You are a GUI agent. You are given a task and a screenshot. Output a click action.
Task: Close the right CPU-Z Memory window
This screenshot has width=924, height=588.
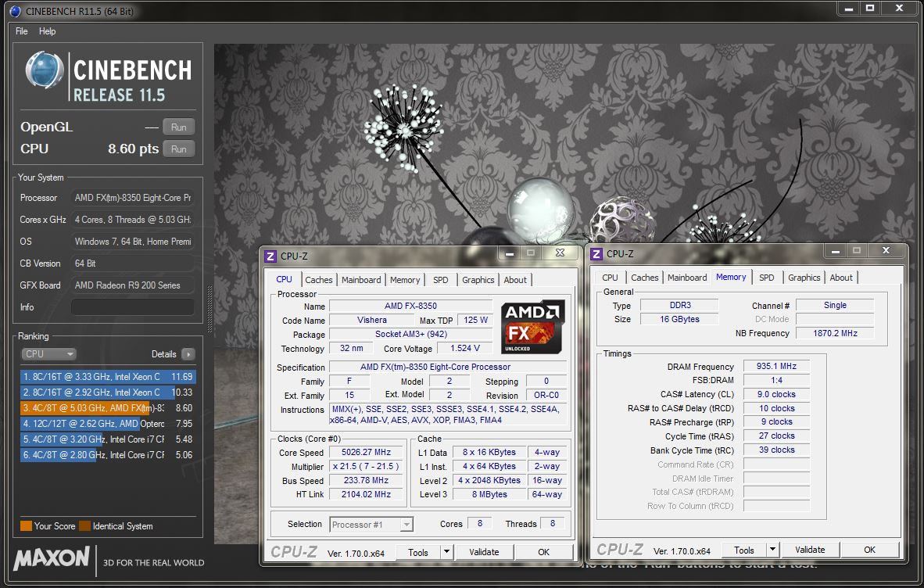[x=886, y=251]
